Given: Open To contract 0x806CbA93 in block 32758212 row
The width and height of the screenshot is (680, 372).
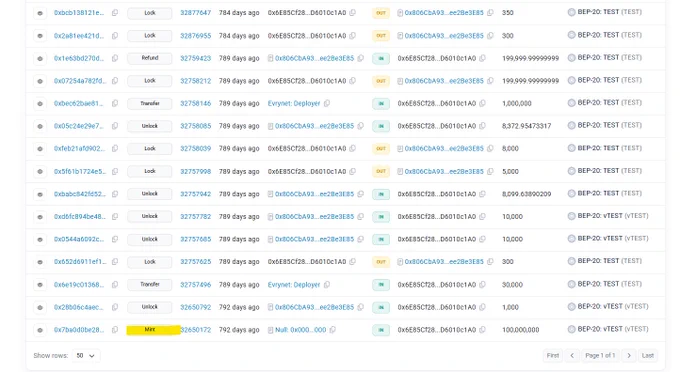Looking at the screenshot, I should [444, 81].
